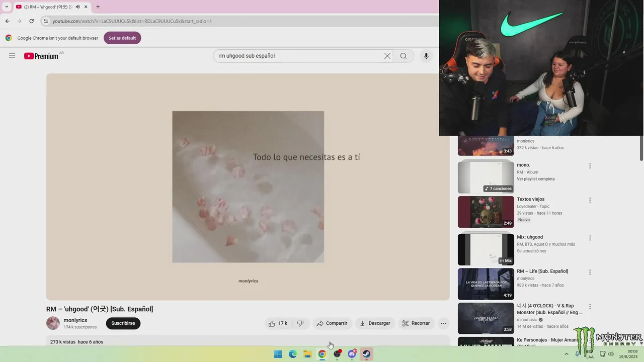The image size is (644, 362).
Task: Go back with the browser back arrow
Action: click(7, 21)
